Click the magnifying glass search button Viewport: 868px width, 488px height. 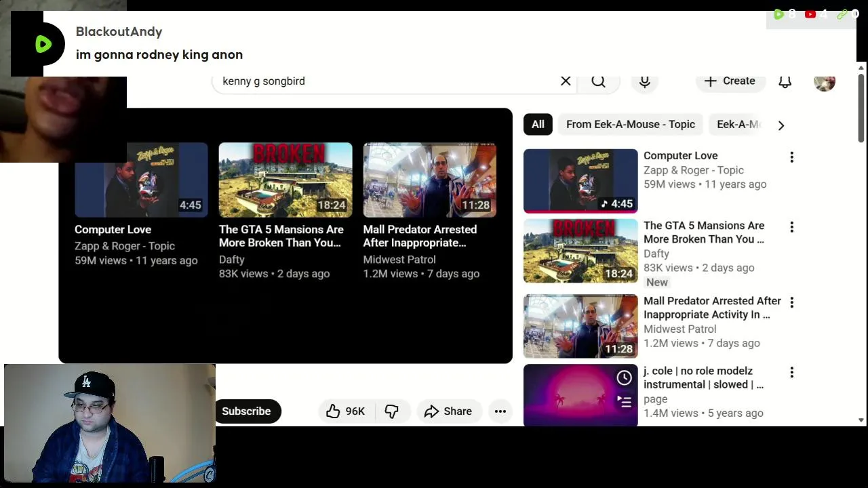coord(598,81)
